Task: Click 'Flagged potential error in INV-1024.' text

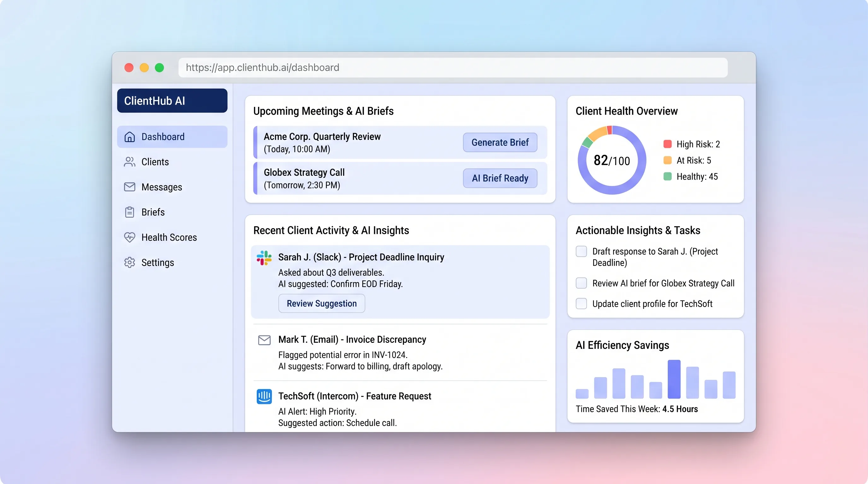Action: (343, 355)
